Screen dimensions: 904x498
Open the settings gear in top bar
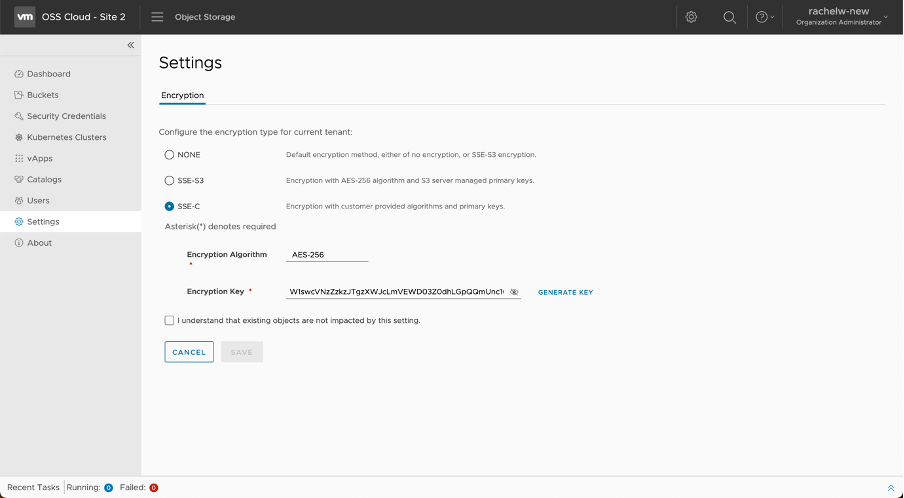pyautogui.click(x=691, y=17)
